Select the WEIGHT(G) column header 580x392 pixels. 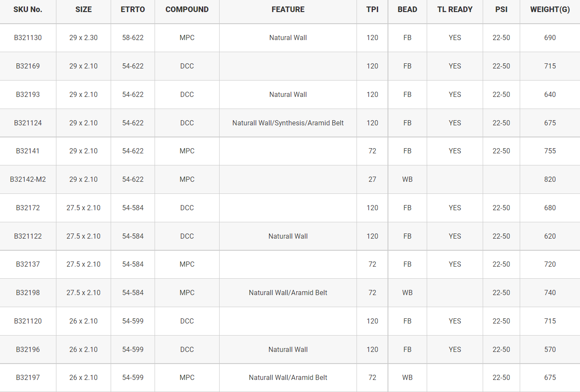(x=550, y=9)
